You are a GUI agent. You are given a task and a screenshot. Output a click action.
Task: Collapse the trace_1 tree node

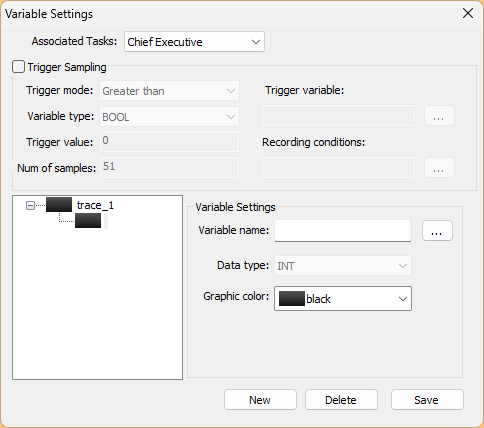pyautogui.click(x=30, y=205)
